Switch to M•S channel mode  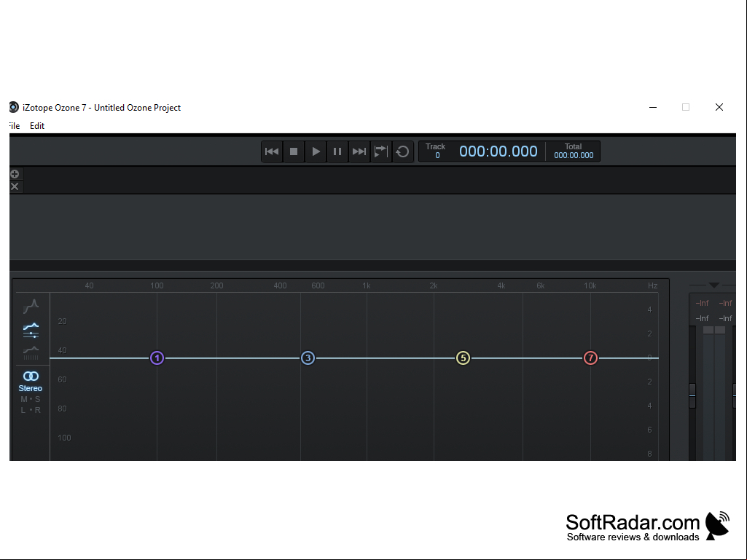pyautogui.click(x=31, y=399)
